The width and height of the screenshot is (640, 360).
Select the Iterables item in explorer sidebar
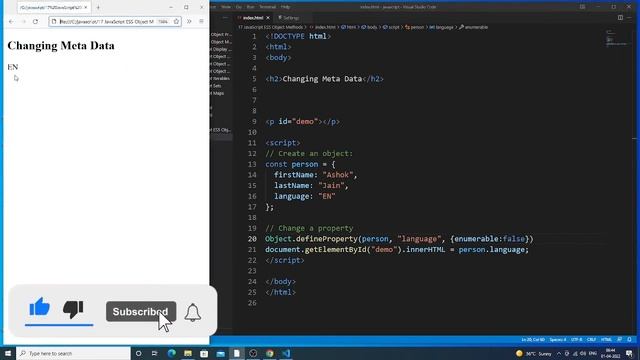220,78
